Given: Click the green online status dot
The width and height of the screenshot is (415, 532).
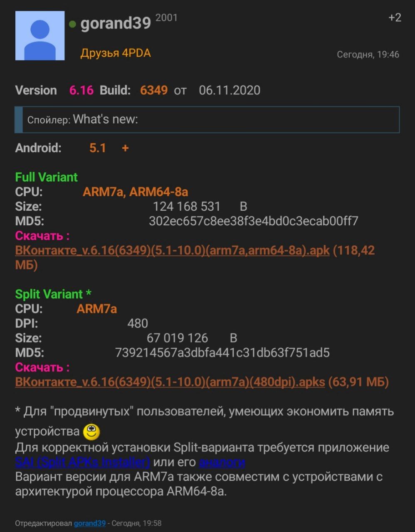Looking at the screenshot, I should 72,25.
